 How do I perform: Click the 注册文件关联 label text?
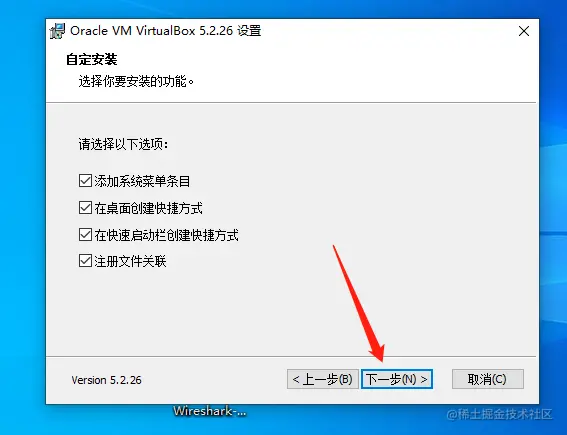tap(130, 261)
